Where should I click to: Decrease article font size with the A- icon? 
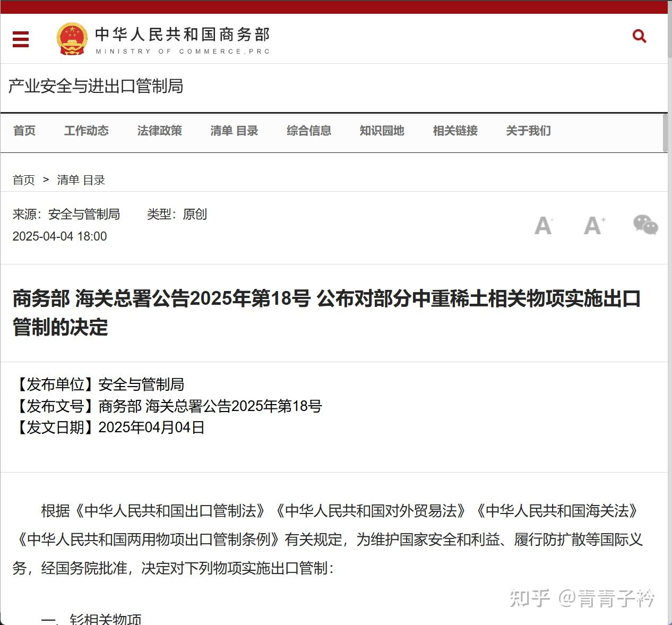pyautogui.click(x=542, y=225)
